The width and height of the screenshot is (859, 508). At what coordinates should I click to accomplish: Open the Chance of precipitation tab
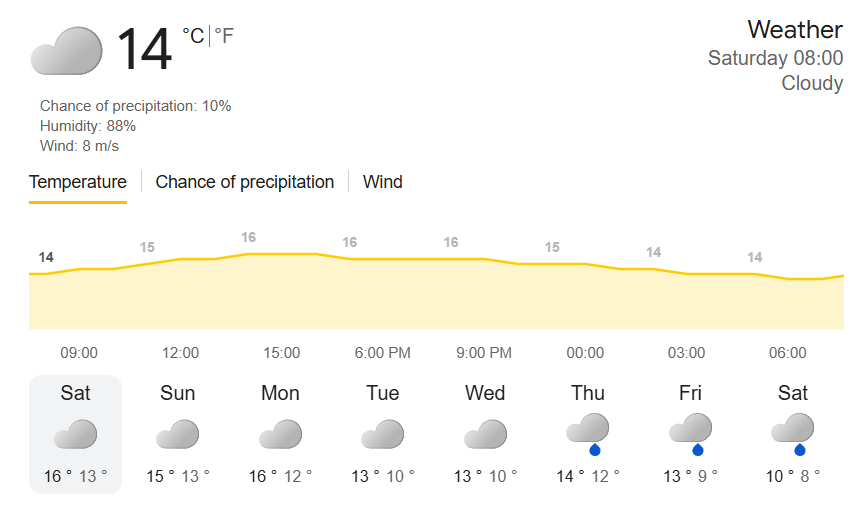click(244, 182)
